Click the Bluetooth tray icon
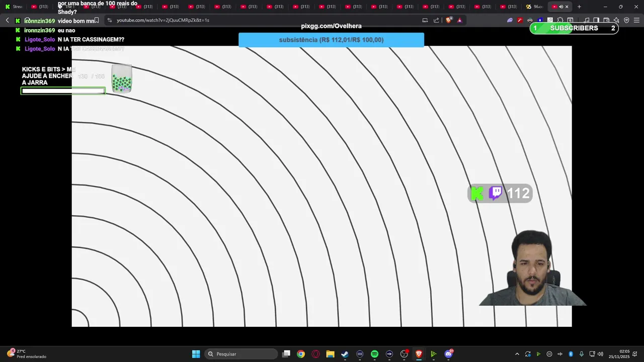The width and height of the screenshot is (644, 362). click(571, 354)
